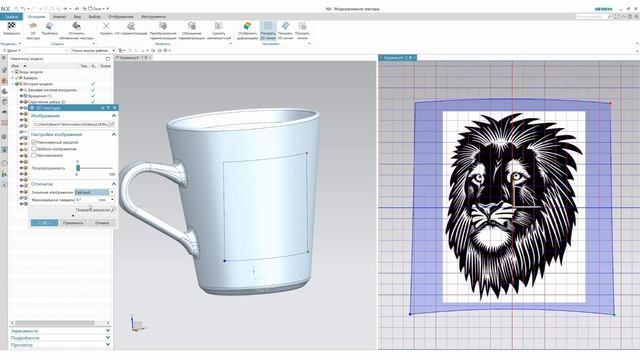Collapse the Изображение section in the dialog
Viewport: 640px width, 360px height.
coord(113,116)
